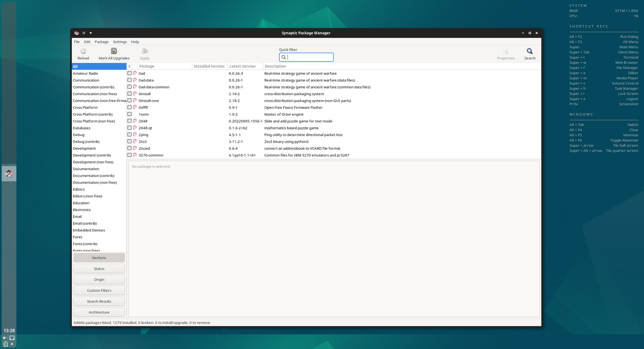Click the network tray icon
The image size is (644, 349).
(x=12, y=338)
